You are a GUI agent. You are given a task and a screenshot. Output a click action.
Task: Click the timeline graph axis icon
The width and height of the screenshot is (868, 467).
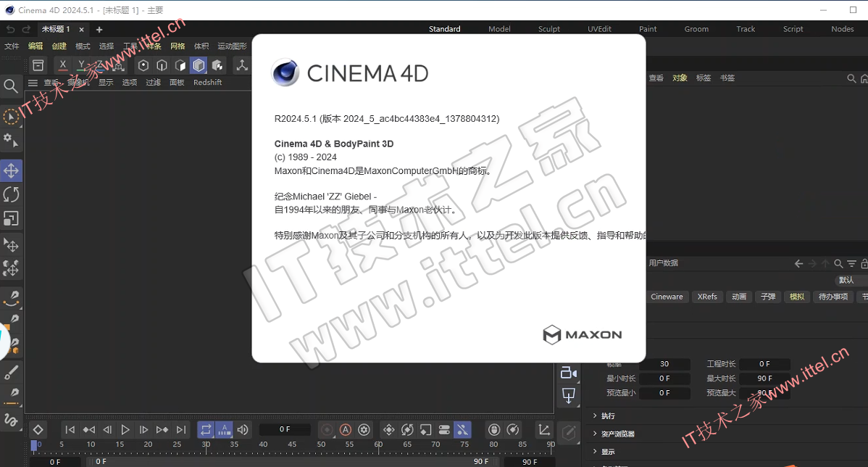pos(544,430)
